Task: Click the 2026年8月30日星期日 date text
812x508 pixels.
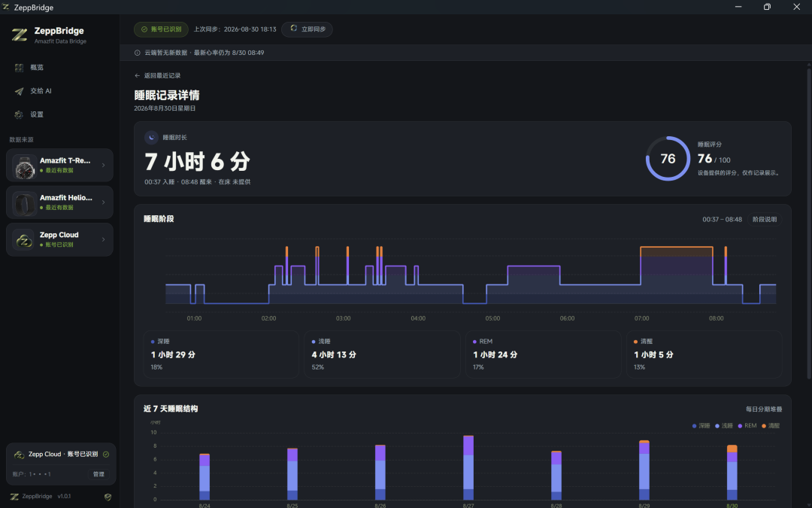Action: tap(165, 109)
